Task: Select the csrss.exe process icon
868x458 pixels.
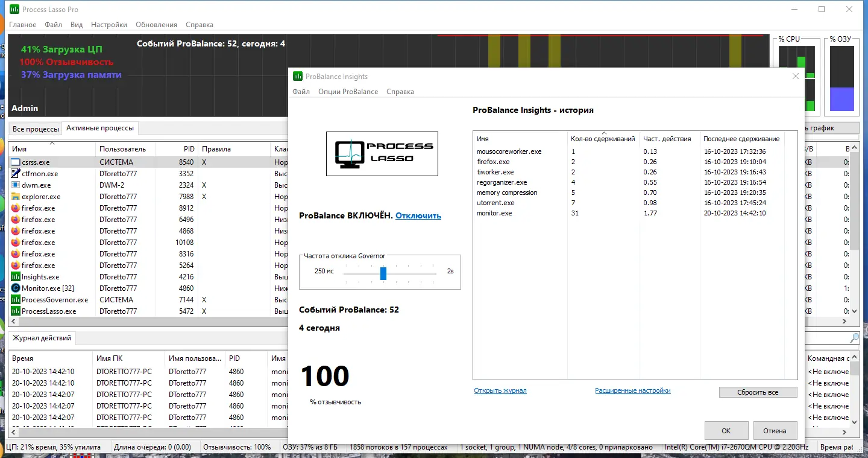Action: coord(16,162)
